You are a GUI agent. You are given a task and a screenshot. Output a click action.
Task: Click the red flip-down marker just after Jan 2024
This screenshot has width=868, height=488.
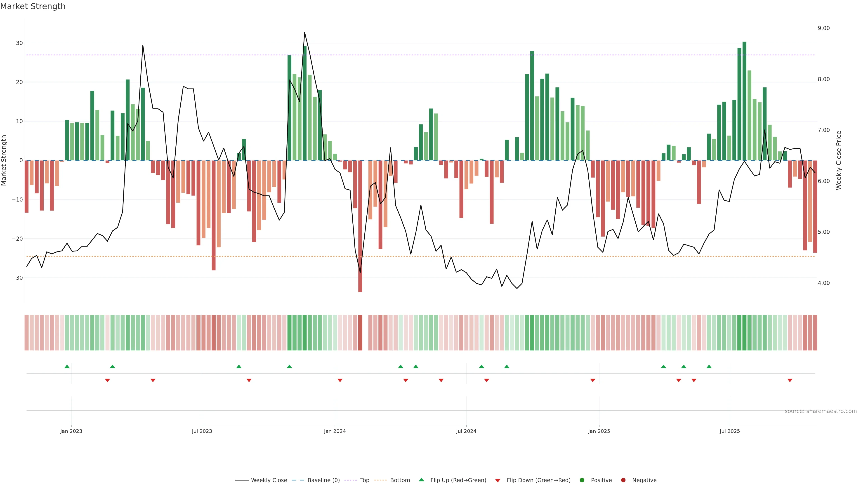[x=340, y=380]
